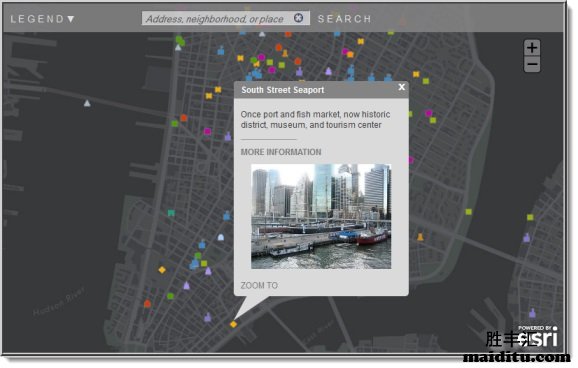The height and width of the screenshot is (368, 578).
Task: Select the green square marker on the Brooklyn shore
Action: tap(530, 217)
